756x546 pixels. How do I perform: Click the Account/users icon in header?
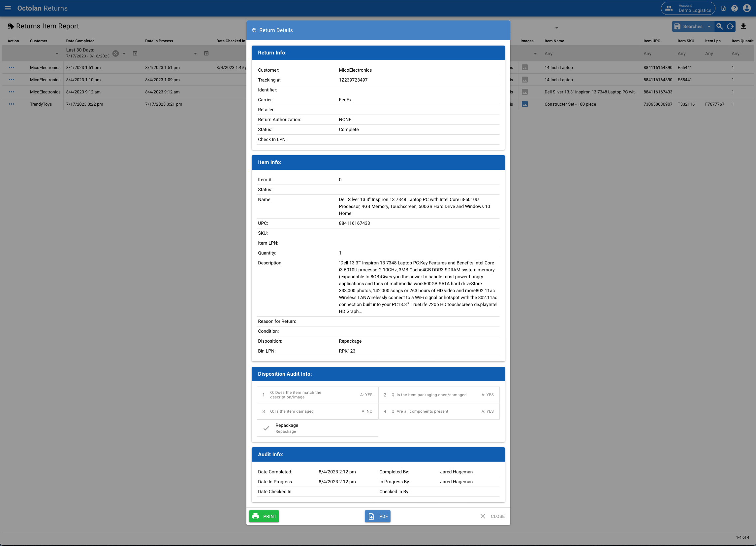pyautogui.click(x=669, y=8)
